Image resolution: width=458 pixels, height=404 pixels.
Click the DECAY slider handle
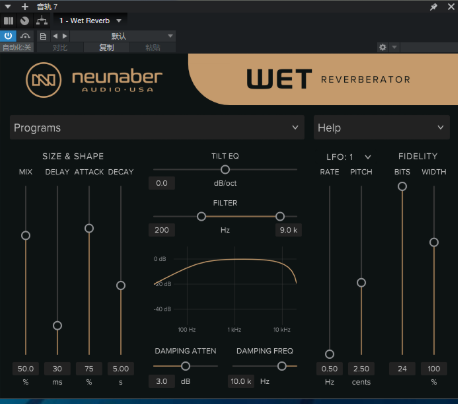coord(121,285)
